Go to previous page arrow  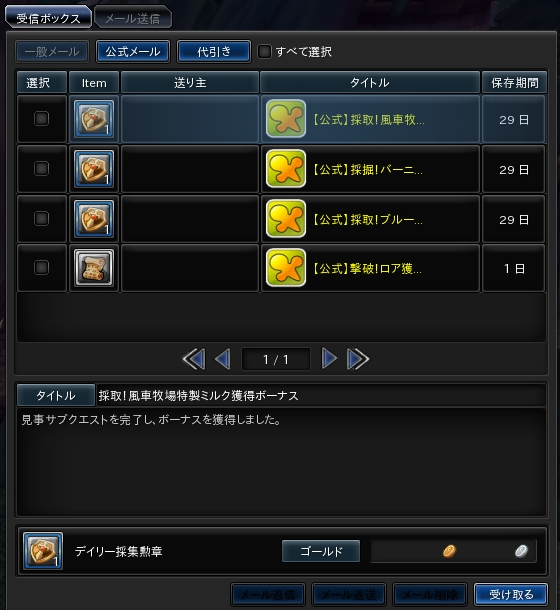(223, 359)
